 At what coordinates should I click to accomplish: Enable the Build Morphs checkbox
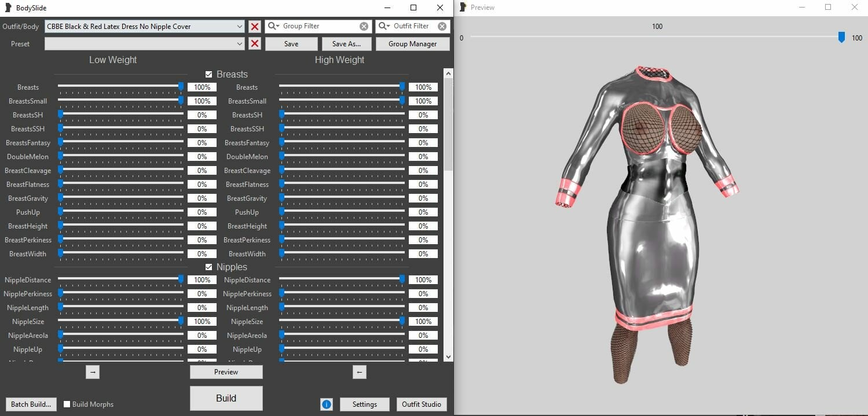click(x=67, y=404)
